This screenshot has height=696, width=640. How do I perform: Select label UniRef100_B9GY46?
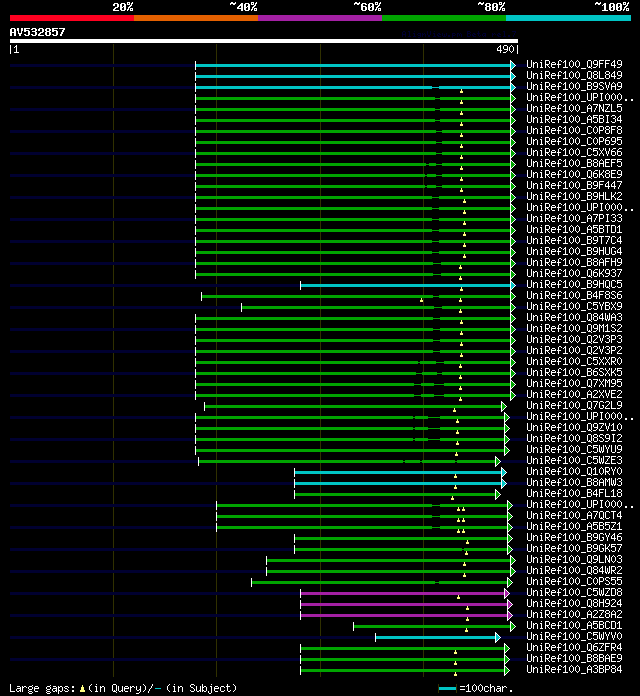click(574, 537)
